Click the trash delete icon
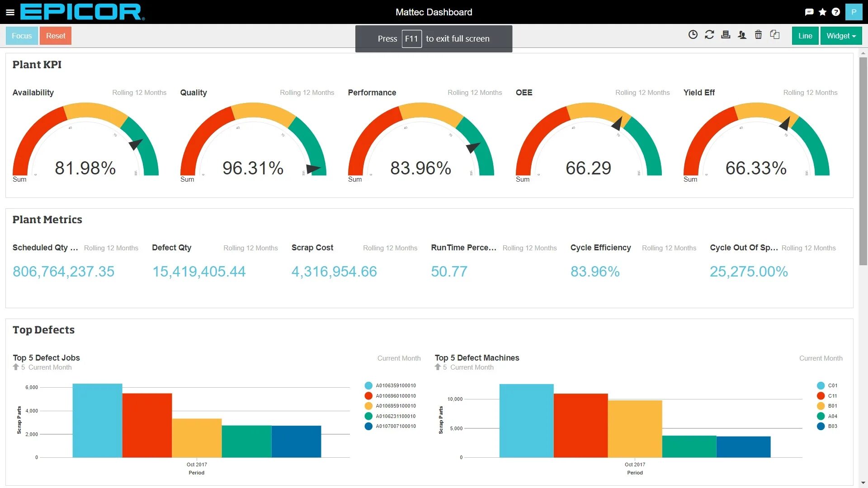The width and height of the screenshot is (868, 488). 758,35
